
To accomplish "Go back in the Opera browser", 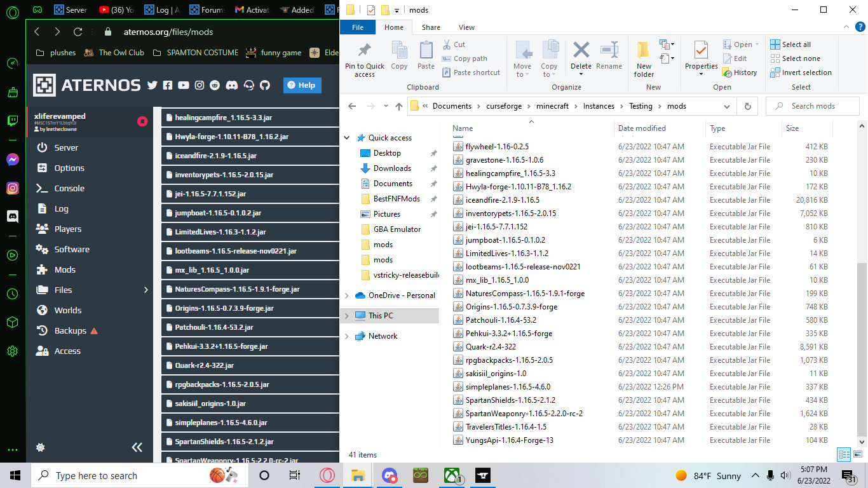I will point(37,32).
